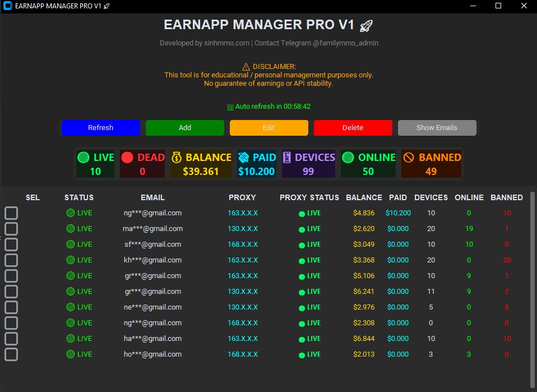Click the DEVICES phone icon
The height and width of the screenshot is (392, 537).
(286, 157)
